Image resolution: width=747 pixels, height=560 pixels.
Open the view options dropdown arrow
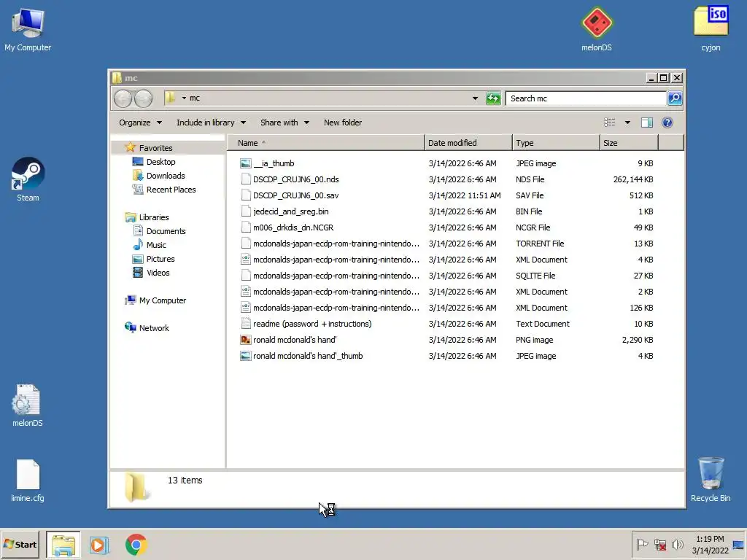627,122
